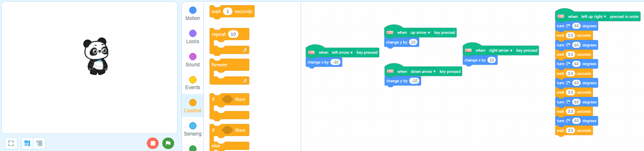Click the loop arrow on forever block
644x151 pixels.
click(x=245, y=81)
